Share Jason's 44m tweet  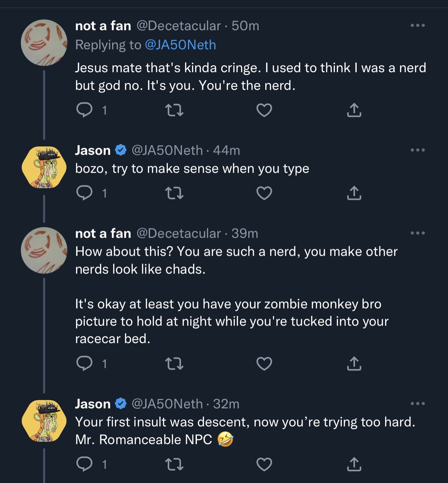click(x=354, y=193)
